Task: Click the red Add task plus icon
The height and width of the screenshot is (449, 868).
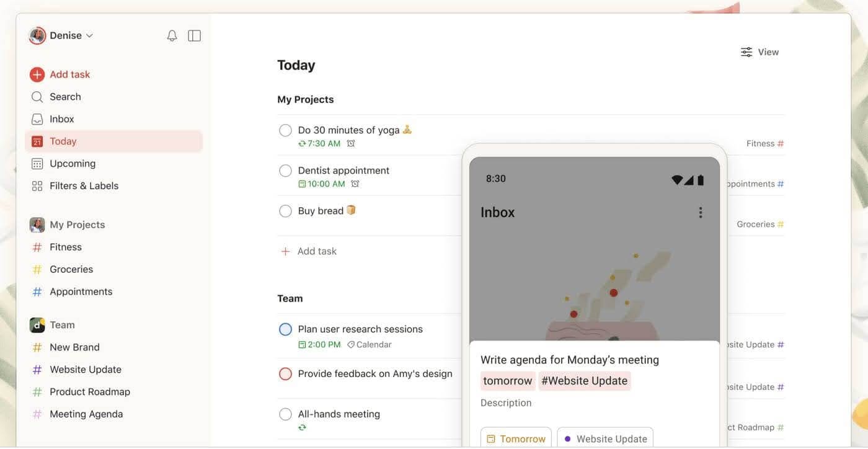Action: pyautogui.click(x=37, y=74)
